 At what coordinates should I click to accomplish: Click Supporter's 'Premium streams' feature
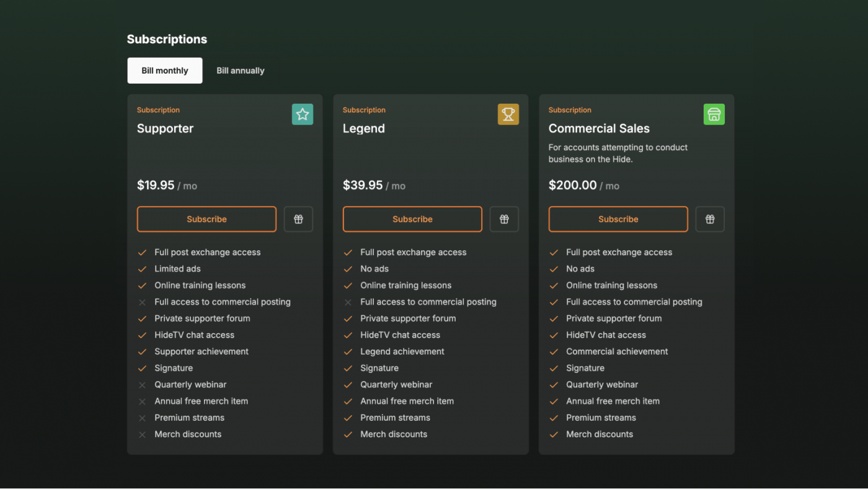189,418
